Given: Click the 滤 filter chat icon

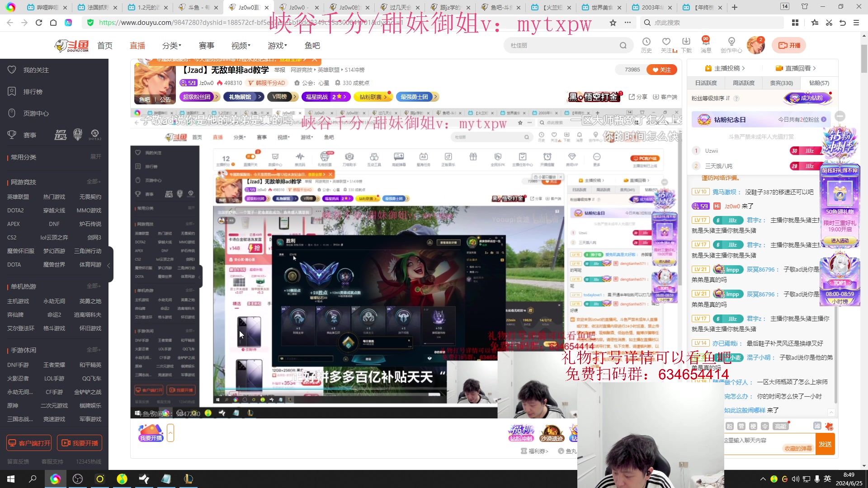Looking at the screenshot, I should click(x=817, y=426).
